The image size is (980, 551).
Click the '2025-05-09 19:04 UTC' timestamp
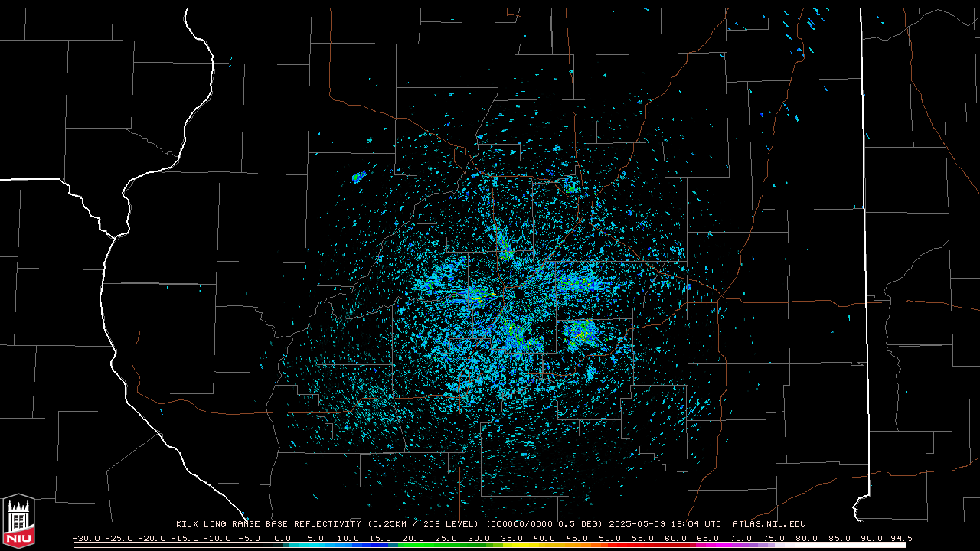coord(665,524)
